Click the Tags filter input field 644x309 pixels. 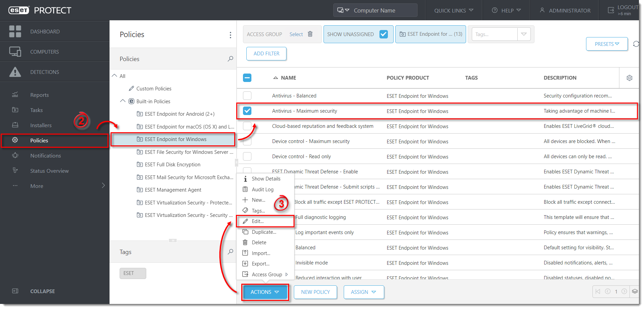pyautogui.click(x=494, y=34)
